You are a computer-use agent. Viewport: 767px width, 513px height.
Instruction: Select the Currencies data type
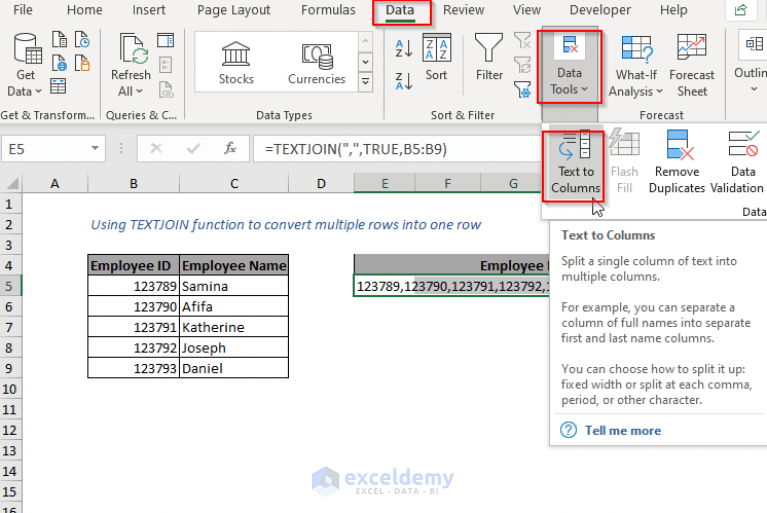[x=316, y=63]
